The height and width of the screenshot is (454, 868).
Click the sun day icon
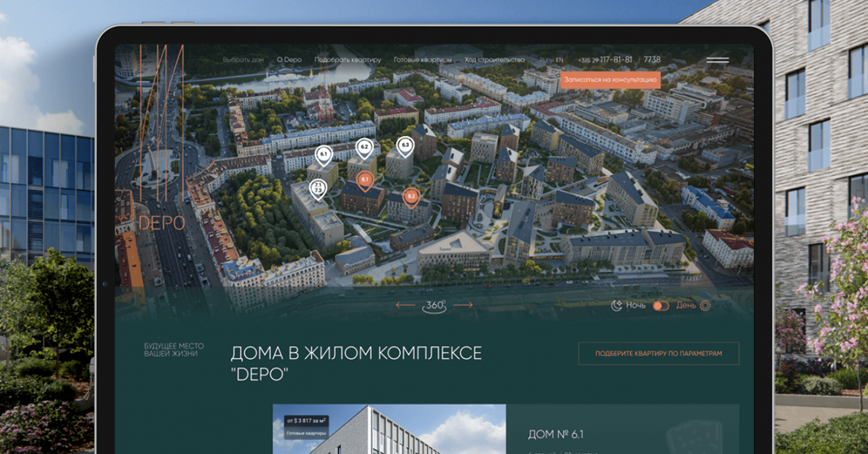click(705, 305)
